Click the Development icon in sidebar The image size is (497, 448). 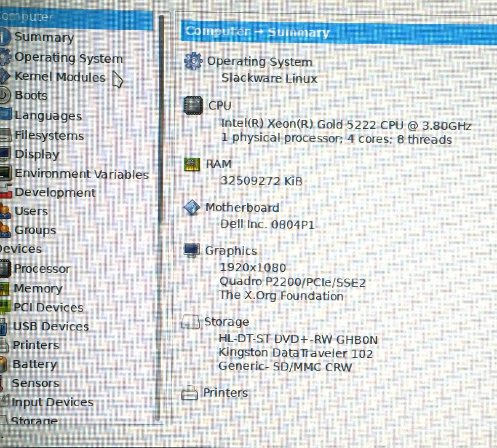[6, 191]
